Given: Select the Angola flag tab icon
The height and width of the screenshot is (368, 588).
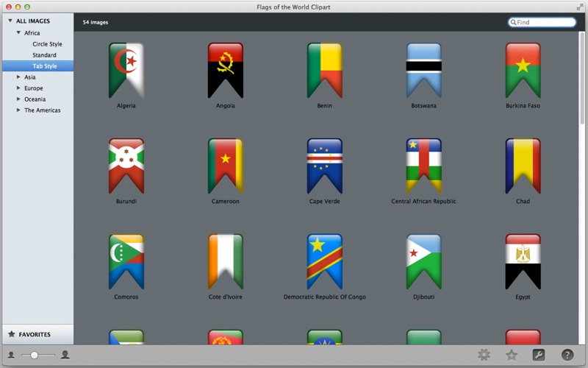Looking at the screenshot, I should (x=226, y=71).
